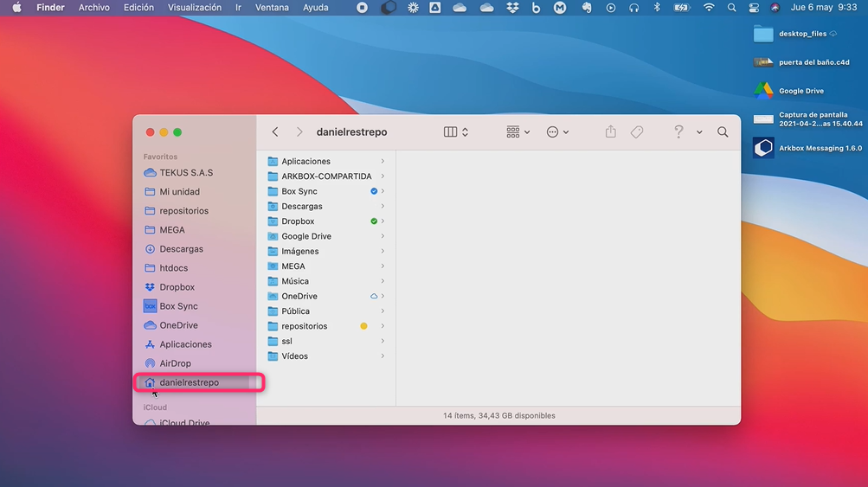The image size is (868, 487).
Task: Click the search magnifier in Finder toolbar
Action: click(x=723, y=132)
